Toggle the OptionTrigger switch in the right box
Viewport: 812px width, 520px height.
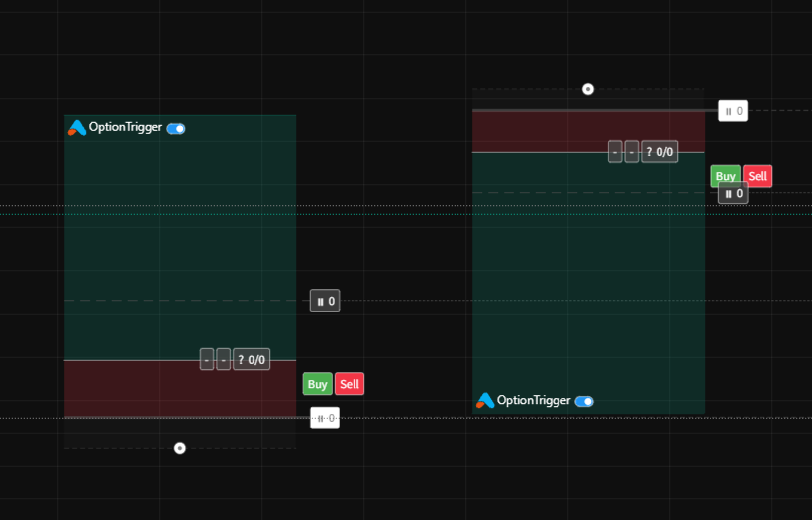pos(584,401)
